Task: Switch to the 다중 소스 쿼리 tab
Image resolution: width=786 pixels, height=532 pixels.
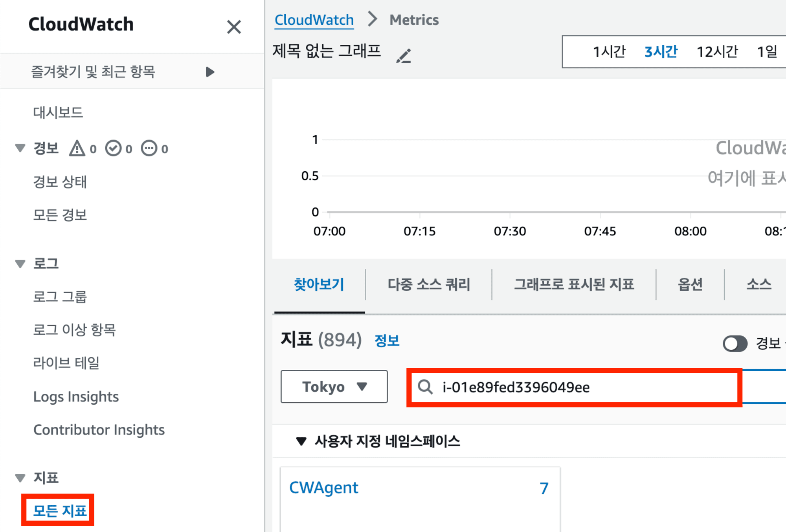Action: pos(429,284)
